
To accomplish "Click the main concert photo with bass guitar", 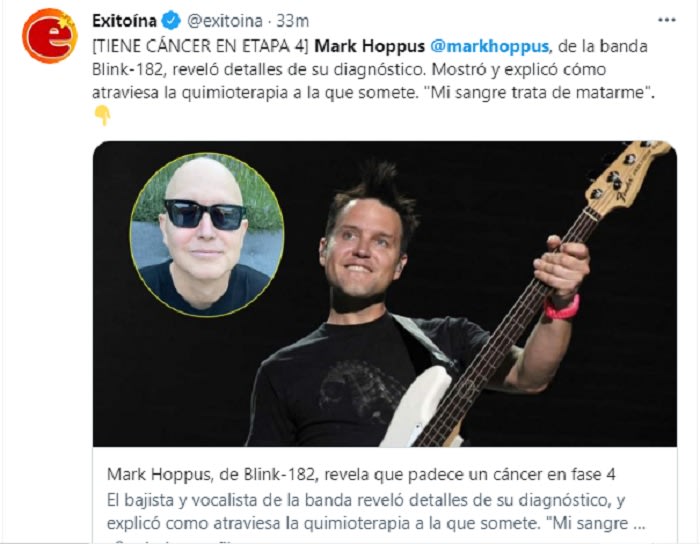I will pos(385,294).
